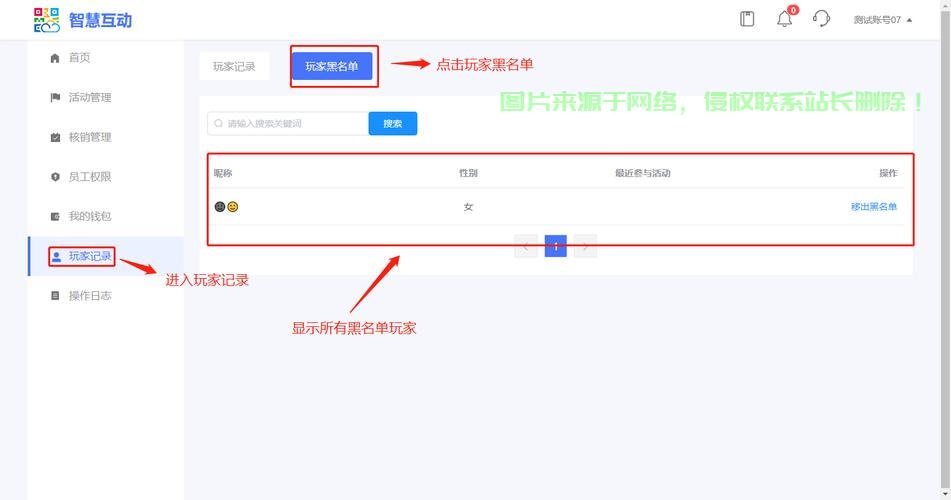This screenshot has width=951, height=500.
Task: Expand the 测试账号07 account dropdown
Action: click(x=882, y=20)
